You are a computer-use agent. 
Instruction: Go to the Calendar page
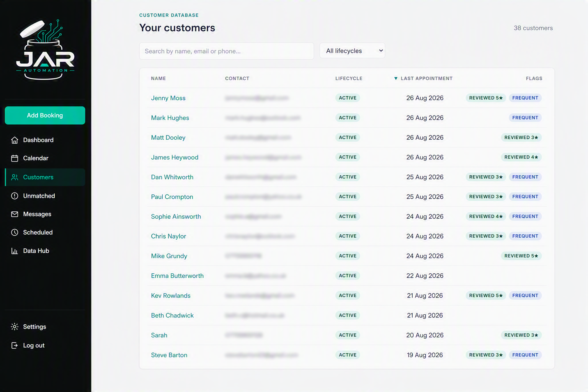[x=45, y=158]
